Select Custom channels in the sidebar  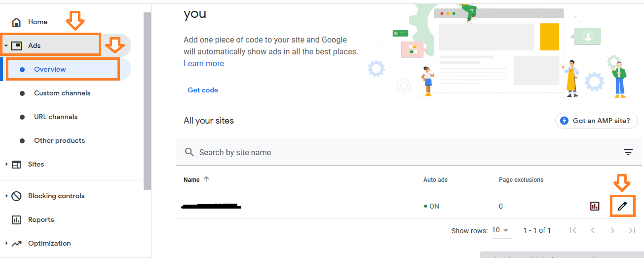(x=62, y=93)
